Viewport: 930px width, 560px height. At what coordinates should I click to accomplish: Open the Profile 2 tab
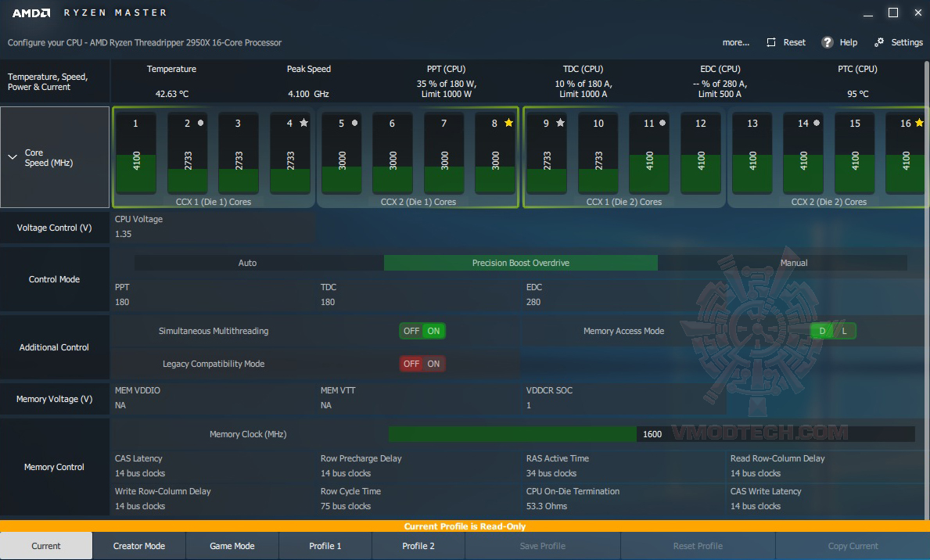418,546
